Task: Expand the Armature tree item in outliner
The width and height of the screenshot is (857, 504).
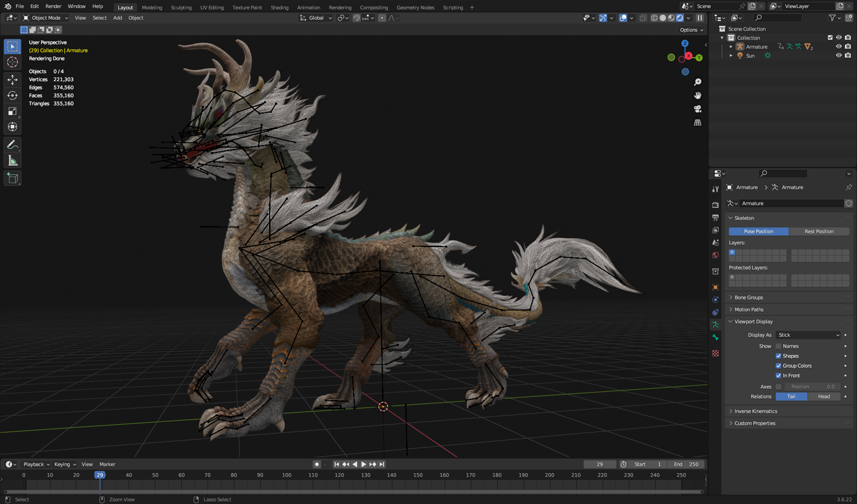Action: (731, 47)
